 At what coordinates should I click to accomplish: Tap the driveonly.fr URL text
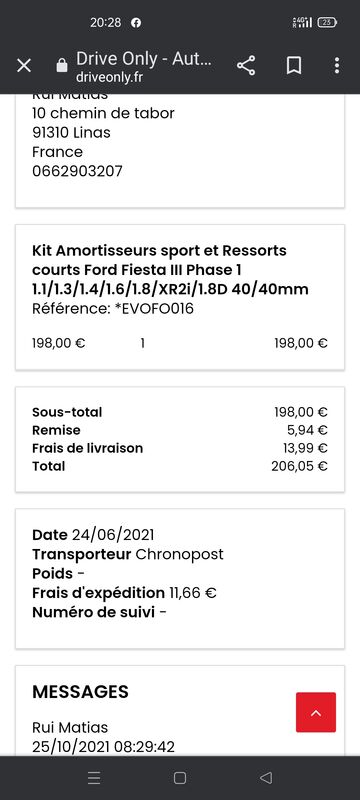click(109, 77)
